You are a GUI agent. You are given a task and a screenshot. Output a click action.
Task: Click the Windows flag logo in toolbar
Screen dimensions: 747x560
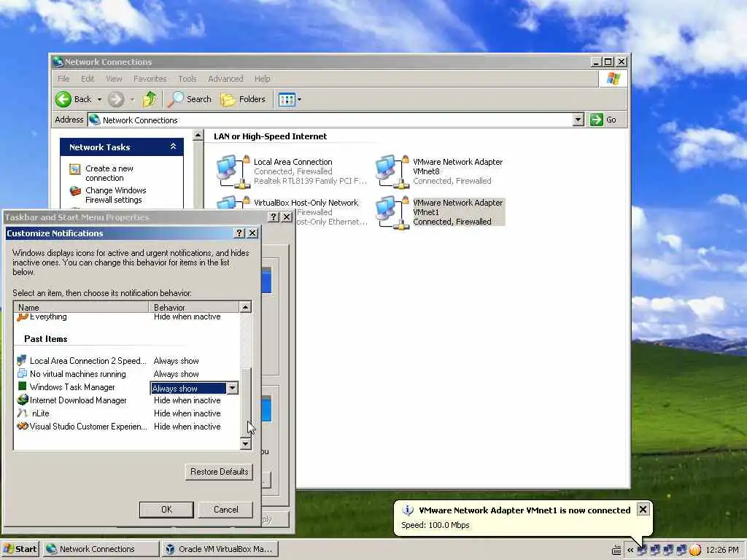tap(613, 79)
